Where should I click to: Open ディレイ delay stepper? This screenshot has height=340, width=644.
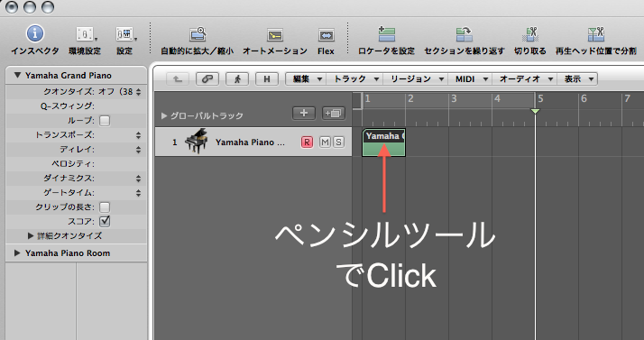pos(138,150)
